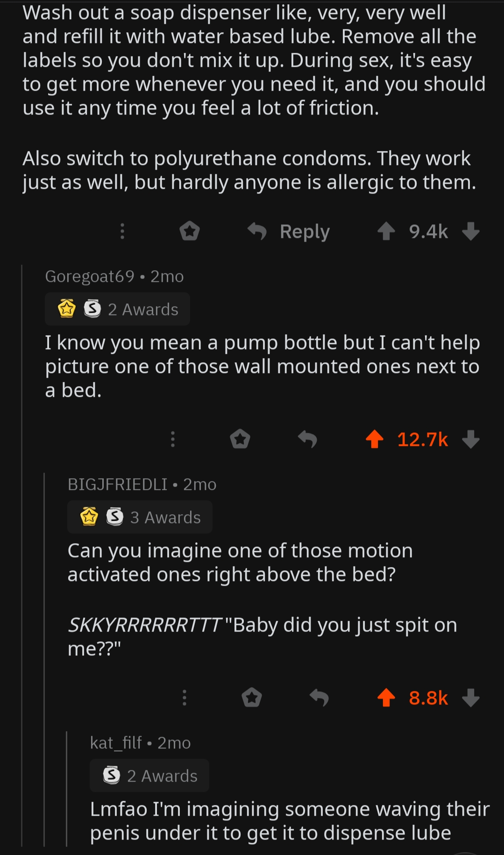Screen dimensions: 504x855
Task: Give an award to the top comment
Action: 190,231
